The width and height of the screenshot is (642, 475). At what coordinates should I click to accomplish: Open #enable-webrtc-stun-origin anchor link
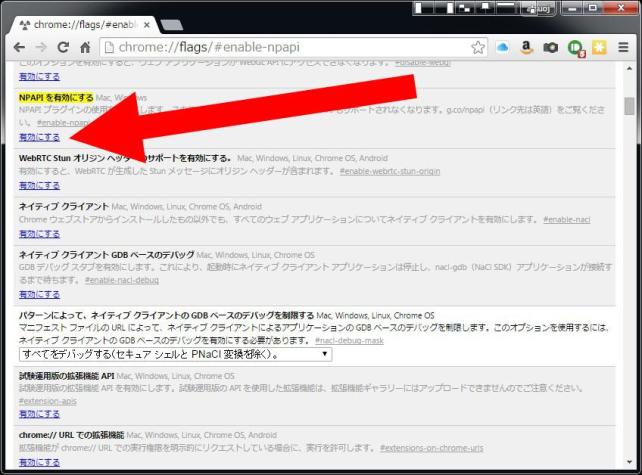pos(390,171)
